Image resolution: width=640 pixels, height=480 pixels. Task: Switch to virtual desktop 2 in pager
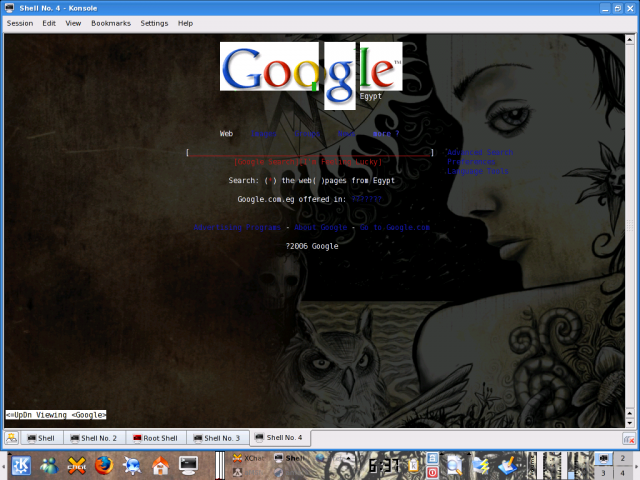(x=622, y=458)
